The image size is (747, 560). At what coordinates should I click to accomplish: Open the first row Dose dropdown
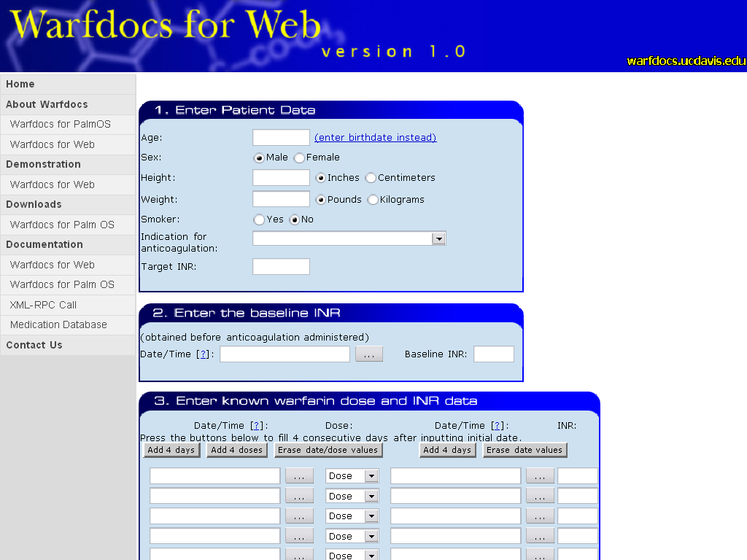point(352,475)
